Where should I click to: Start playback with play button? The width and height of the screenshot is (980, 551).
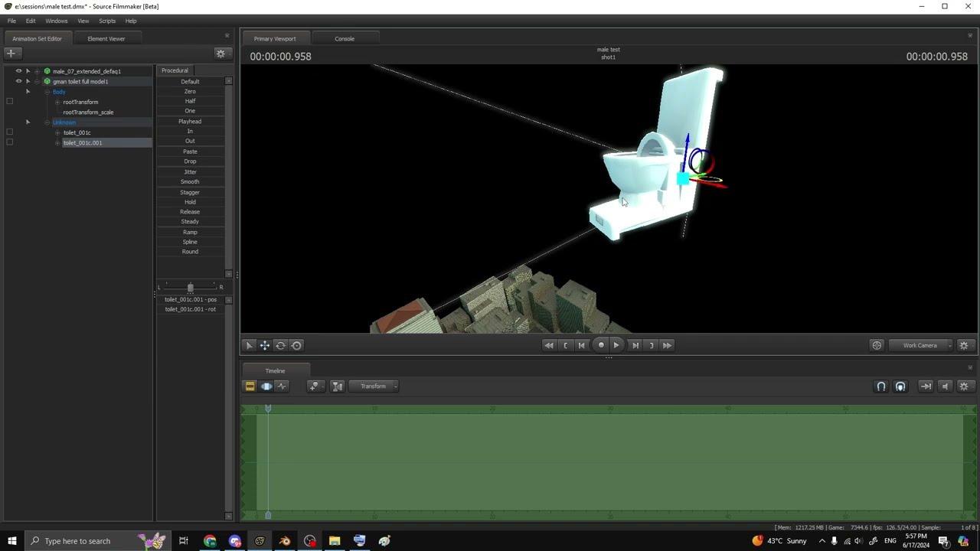pos(616,346)
